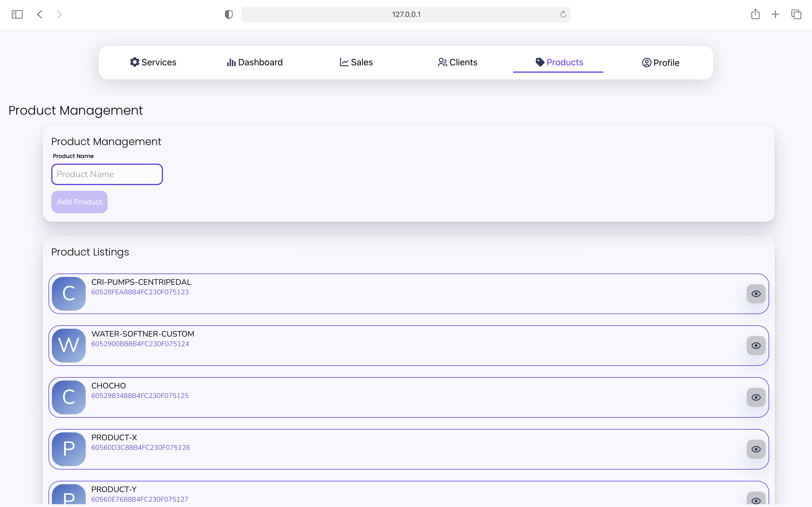Click the W avatar of WATER-SOFTNER-CUSTOM
Image resolution: width=812 pixels, height=507 pixels.
pyautogui.click(x=69, y=345)
